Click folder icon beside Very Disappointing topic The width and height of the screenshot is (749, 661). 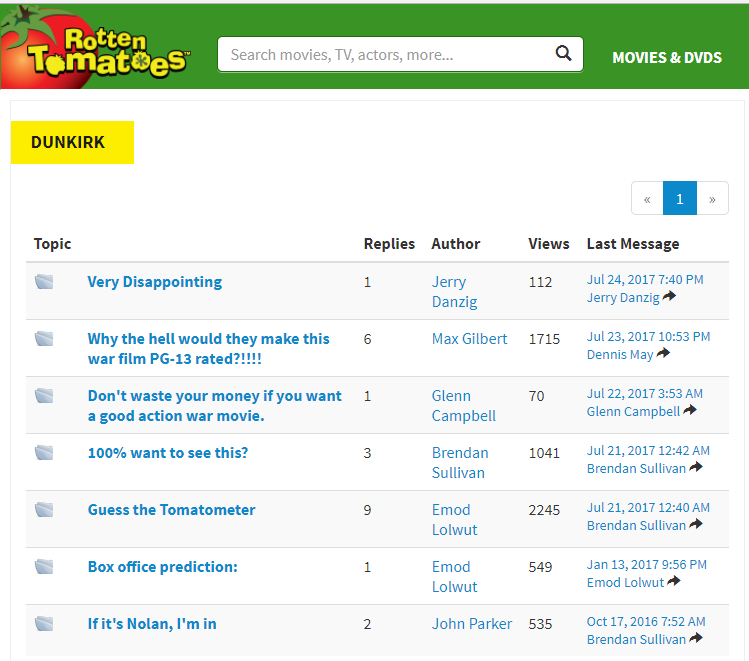pos(44,282)
